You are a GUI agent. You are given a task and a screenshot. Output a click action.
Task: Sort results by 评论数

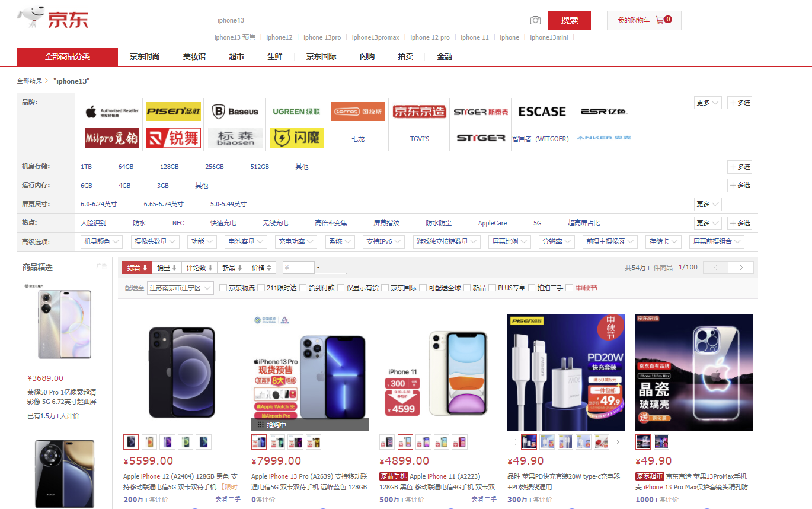tap(199, 268)
